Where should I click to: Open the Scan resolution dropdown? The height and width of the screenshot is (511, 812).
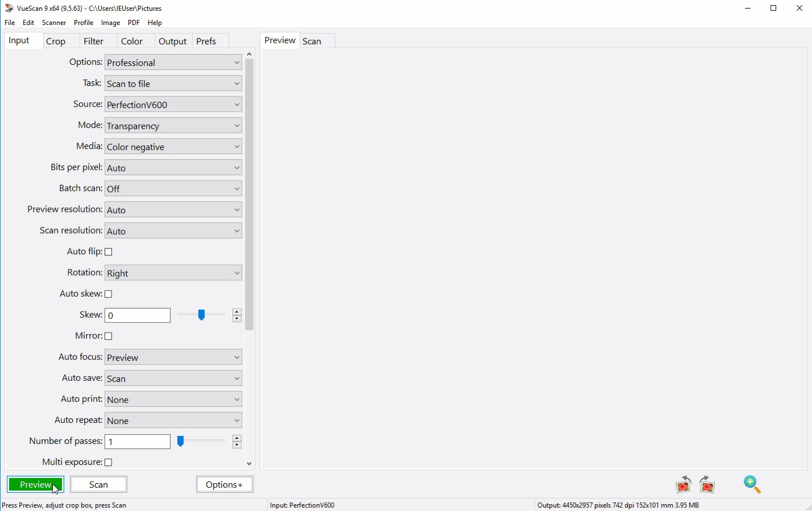pyautogui.click(x=173, y=231)
